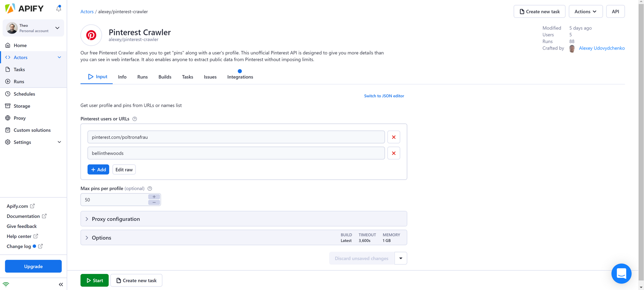Image resolution: width=644 pixels, height=290 pixels.
Task: Click Switch to JSON editor link
Action: click(384, 95)
